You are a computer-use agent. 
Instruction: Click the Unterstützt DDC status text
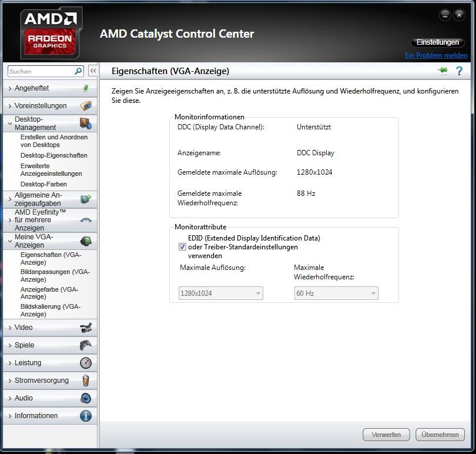click(314, 127)
